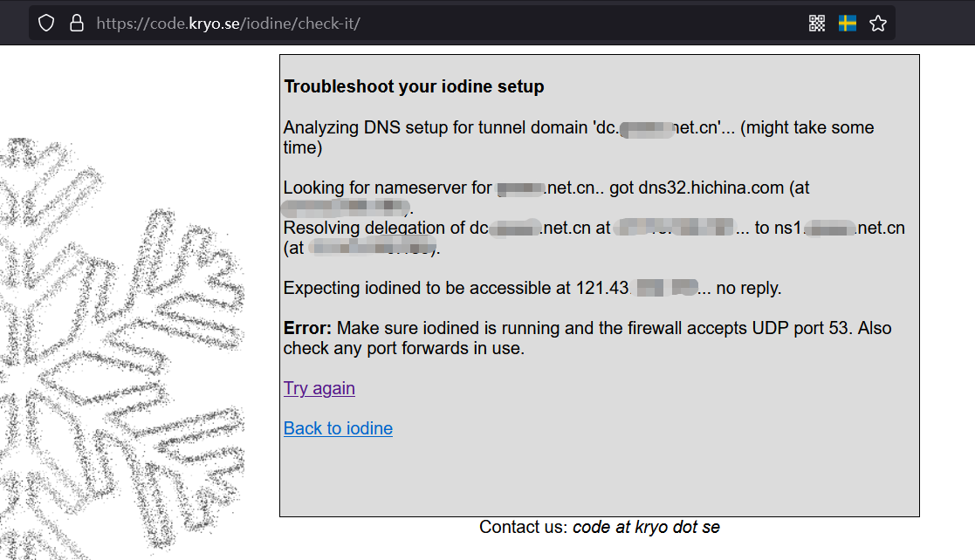Click the bold 'Error:' label
This screenshot has width=975, height=560.
[307, 328]
